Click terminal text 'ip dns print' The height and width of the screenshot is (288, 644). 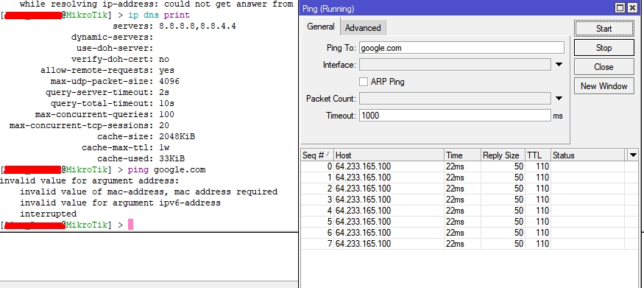pyautogui.click(x=159, y=15)
